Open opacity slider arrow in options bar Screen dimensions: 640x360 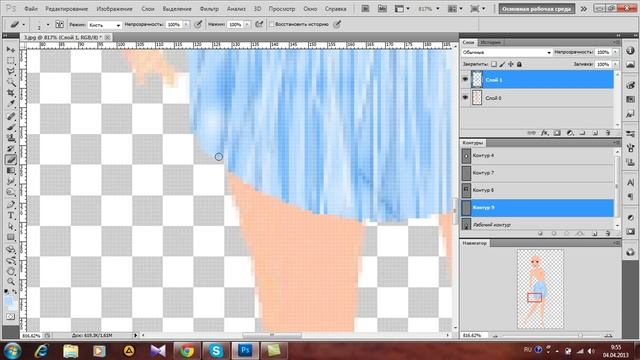coord(186,24)
